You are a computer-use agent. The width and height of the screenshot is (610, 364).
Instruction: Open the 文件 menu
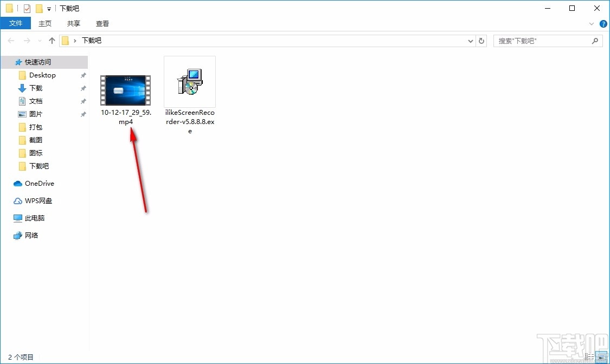click(16, 23)
